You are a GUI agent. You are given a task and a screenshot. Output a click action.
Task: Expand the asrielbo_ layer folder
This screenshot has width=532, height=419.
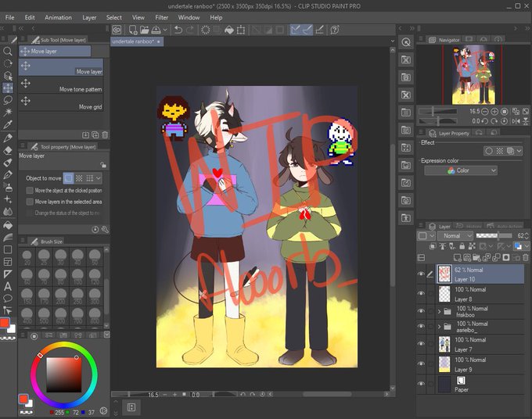[x=440, y=327]
